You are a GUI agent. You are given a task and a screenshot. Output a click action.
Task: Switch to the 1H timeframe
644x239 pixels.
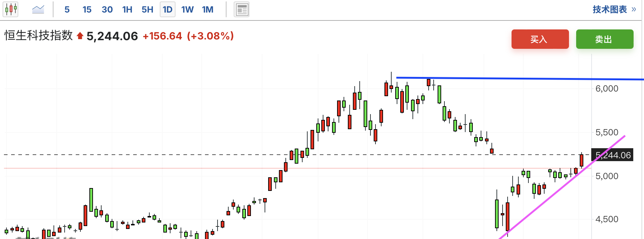click(127, 9)
